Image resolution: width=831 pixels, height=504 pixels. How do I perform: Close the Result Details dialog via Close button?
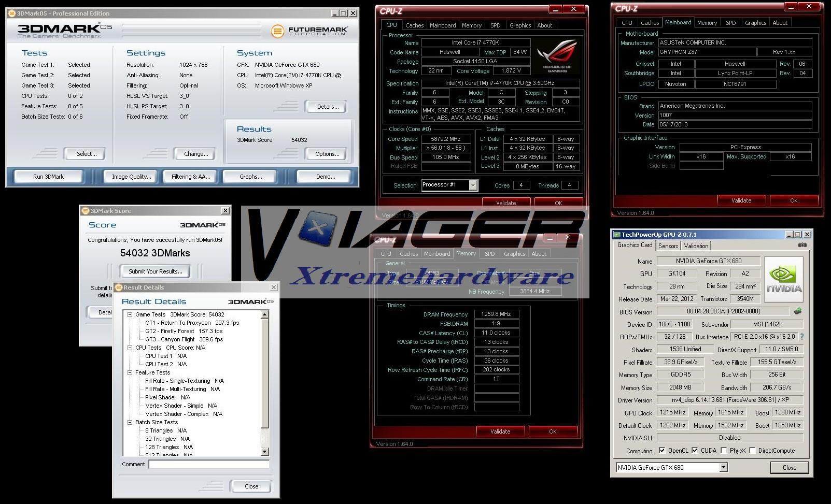tap(251, 486)
